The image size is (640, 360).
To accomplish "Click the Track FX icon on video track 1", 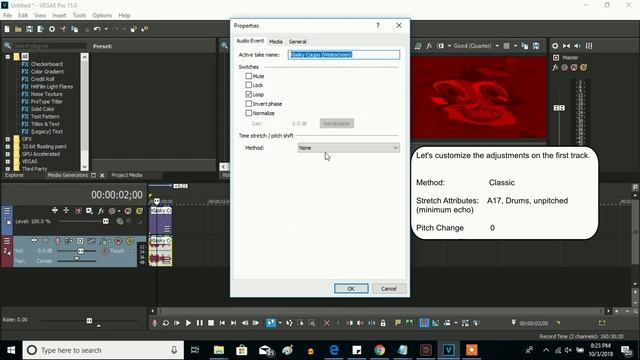I will [101, 211].
